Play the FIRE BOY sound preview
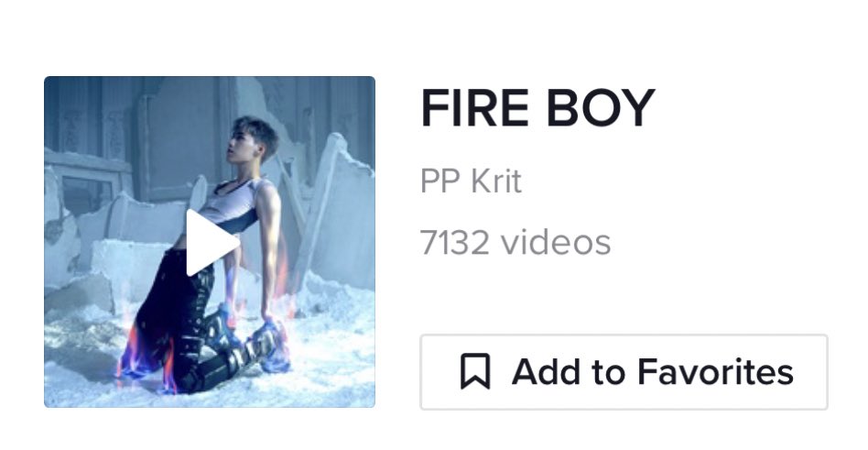Image resolution: width=868 pixels, height=450 pixels. [212, 243]
